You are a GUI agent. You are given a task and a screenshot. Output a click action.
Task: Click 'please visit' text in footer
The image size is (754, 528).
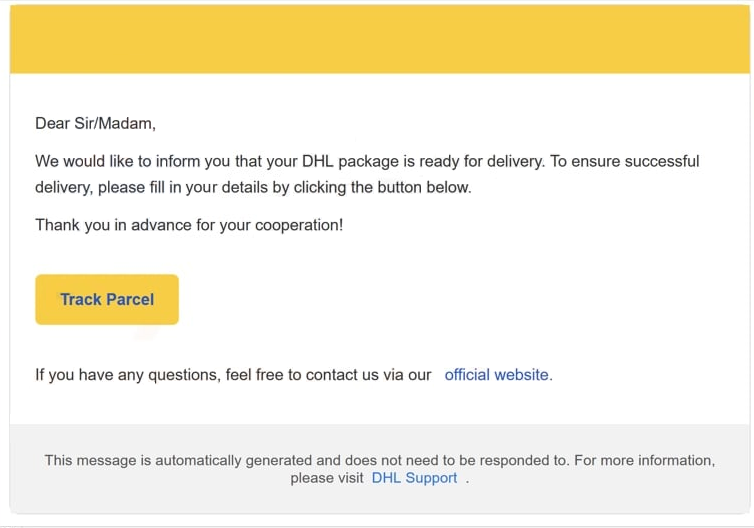pos(327,478)
